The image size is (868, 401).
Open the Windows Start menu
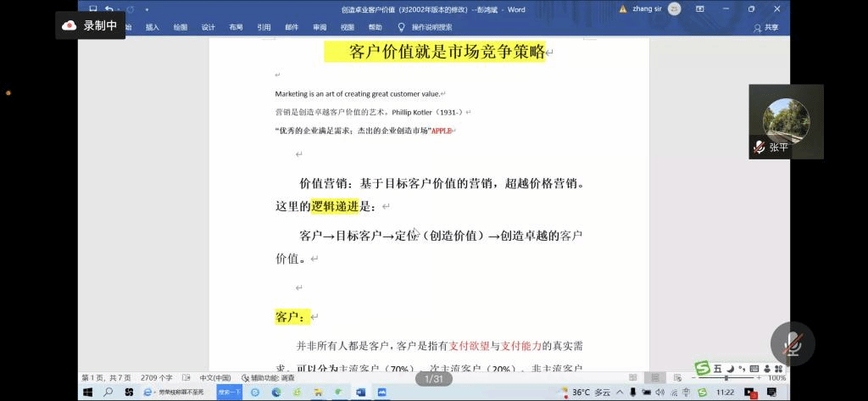(x=87, y=393)
